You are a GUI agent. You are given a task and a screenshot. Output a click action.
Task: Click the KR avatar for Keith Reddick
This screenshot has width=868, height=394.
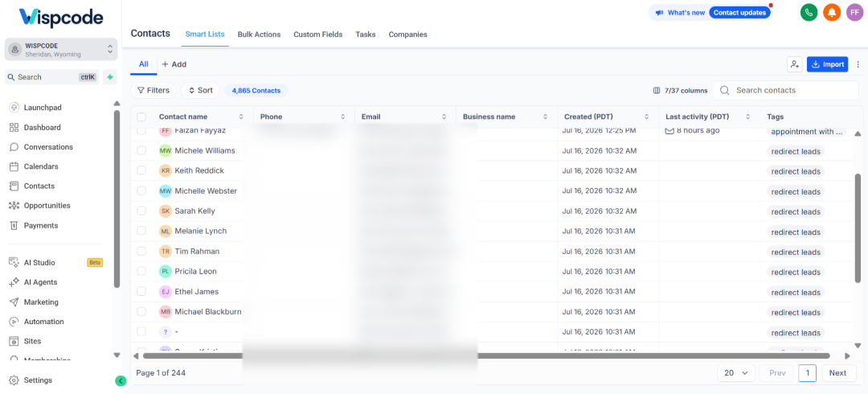click(x=166, y=170)
